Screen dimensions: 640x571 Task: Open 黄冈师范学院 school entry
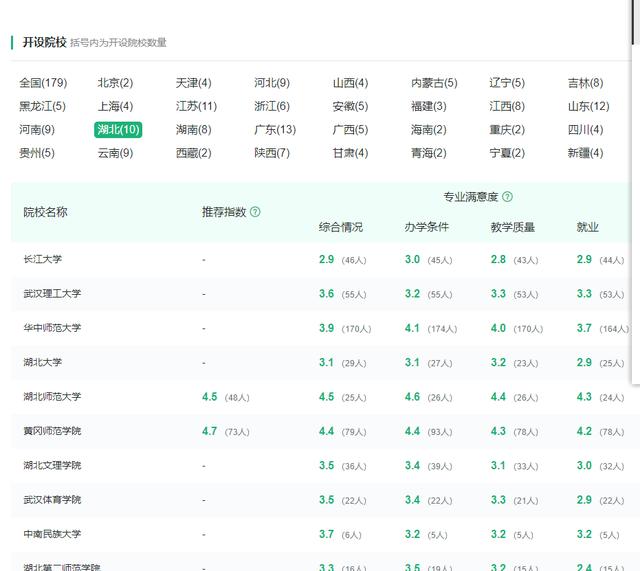52,431
